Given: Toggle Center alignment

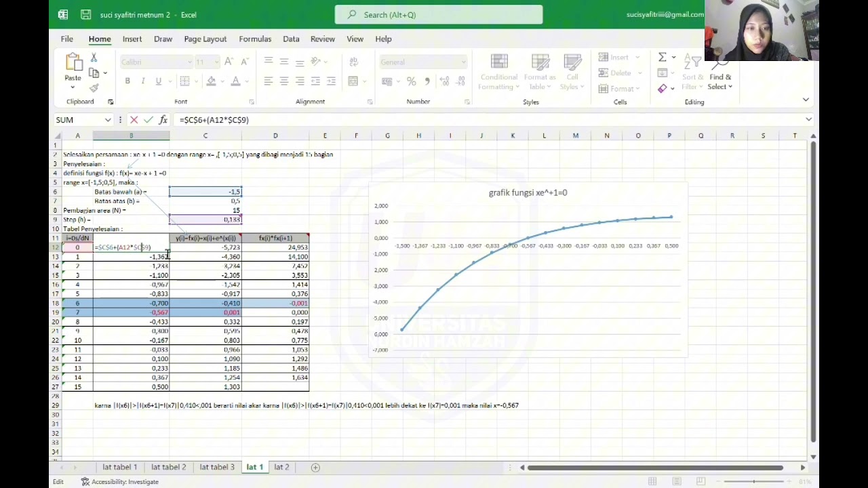Looking at the screenshot, I should point(284,81).
